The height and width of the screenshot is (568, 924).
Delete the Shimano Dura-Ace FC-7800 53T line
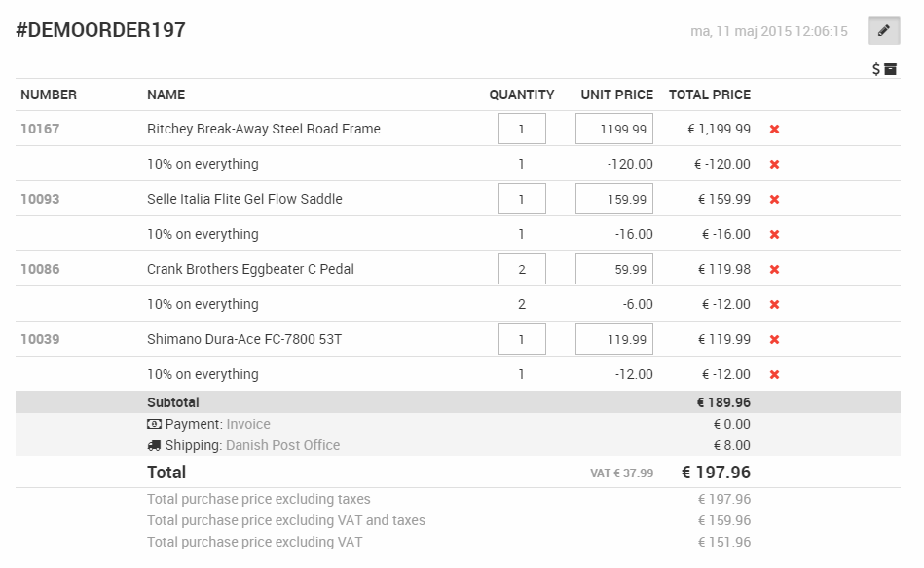click(x=775, y=339)
